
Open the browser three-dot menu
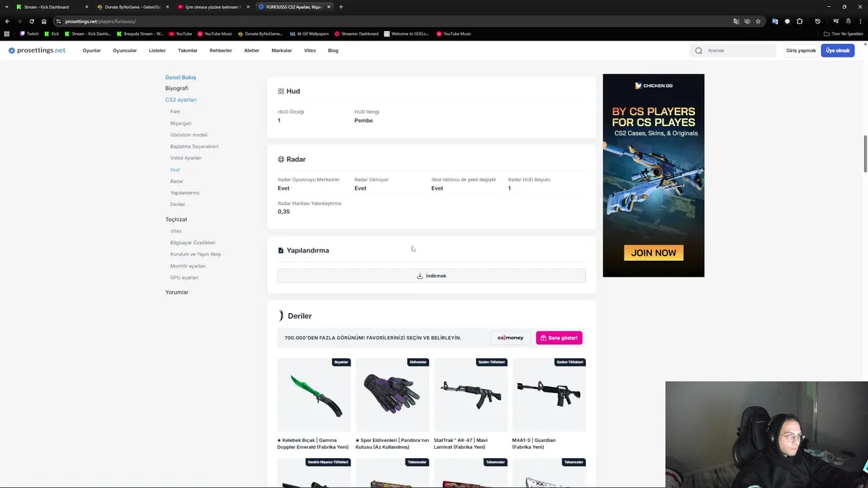click(860, 21)
